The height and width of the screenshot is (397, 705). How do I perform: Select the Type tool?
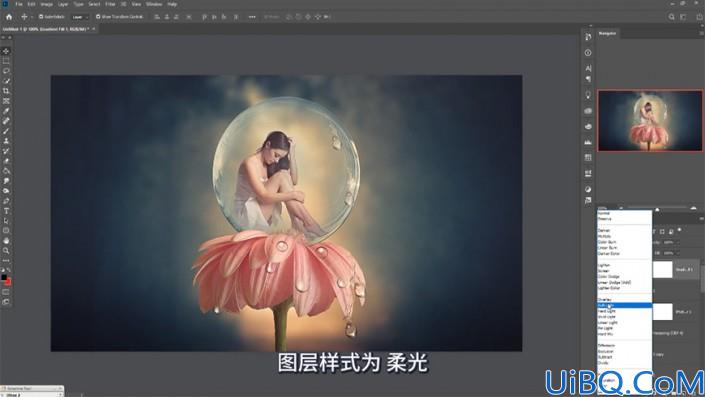pos(6,211)
